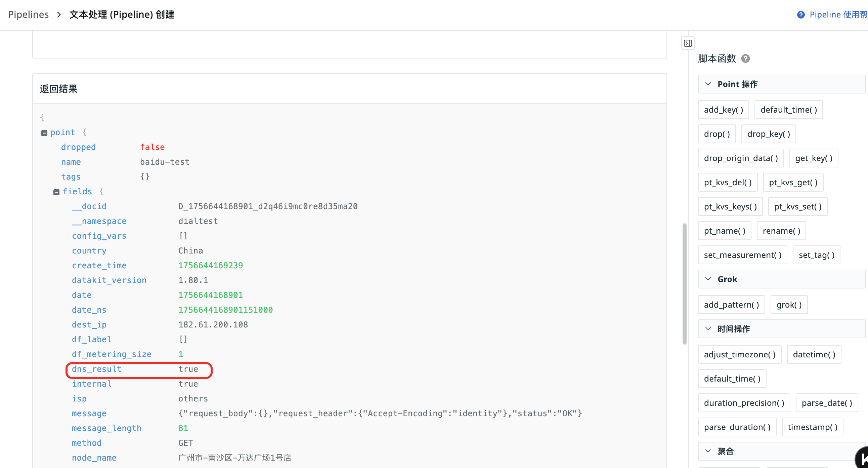The height and width of the screenshot is (468, 868).
Task: Collapse the point node in results
Action: 44,133
